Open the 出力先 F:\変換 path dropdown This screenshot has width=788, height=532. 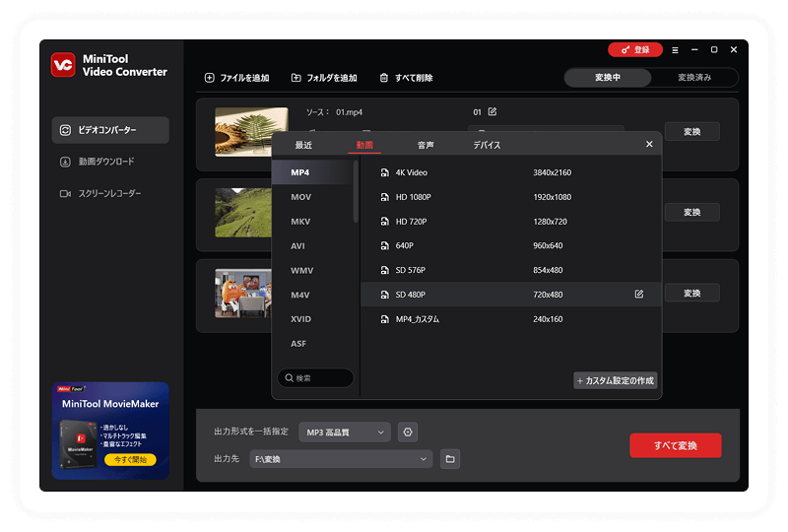(x=341, y=459)
